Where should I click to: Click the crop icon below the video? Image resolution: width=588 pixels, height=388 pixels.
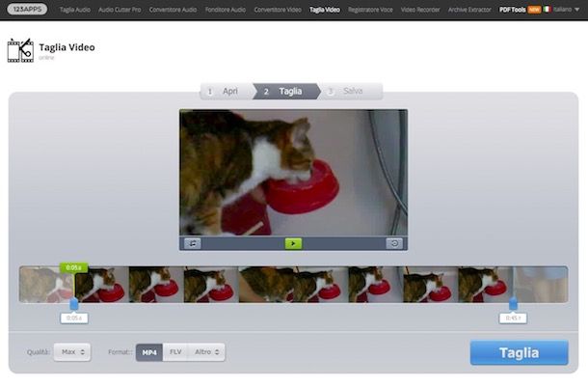[193, 243]
